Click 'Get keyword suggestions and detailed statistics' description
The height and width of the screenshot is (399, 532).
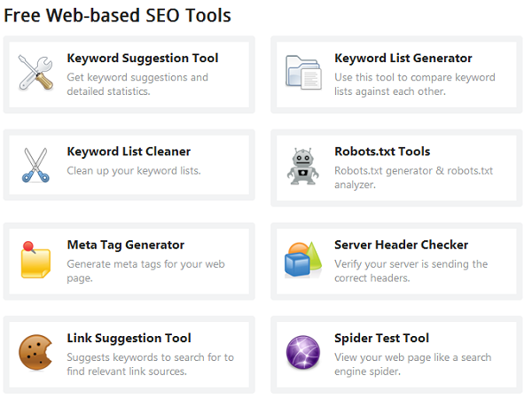(137, 84)
